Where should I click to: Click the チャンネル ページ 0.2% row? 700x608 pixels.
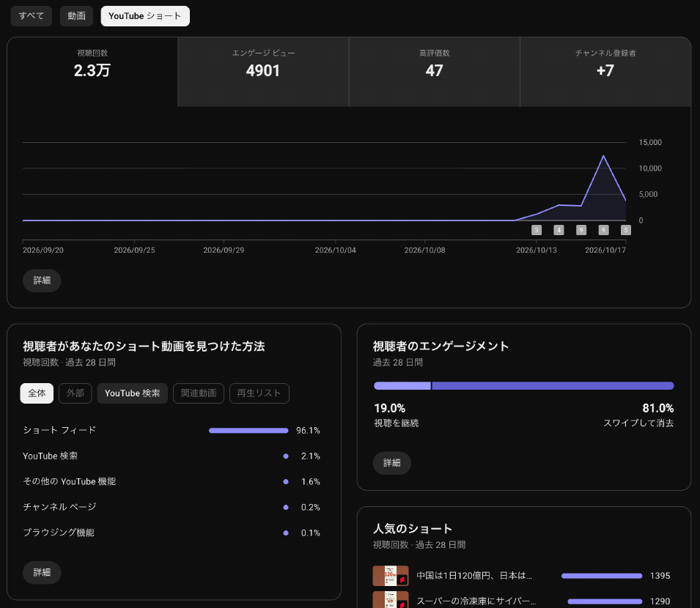point(172,507)
